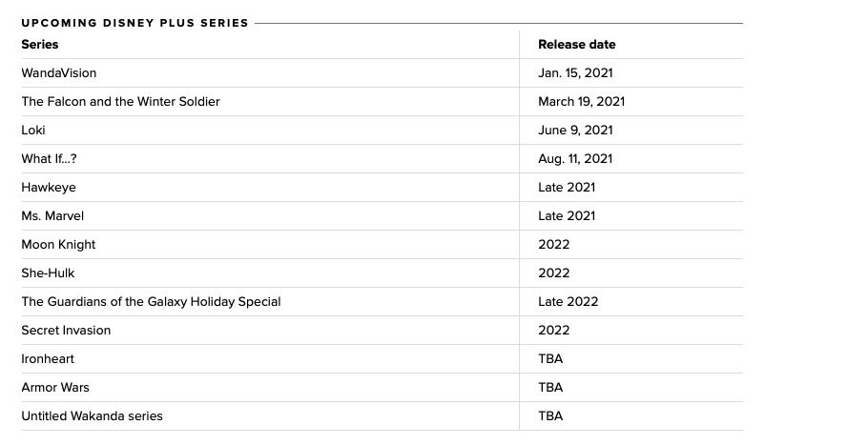Click The Falcon and the Winter Soldier
Screen dimensions: 868x445
(x=121, y=102)
